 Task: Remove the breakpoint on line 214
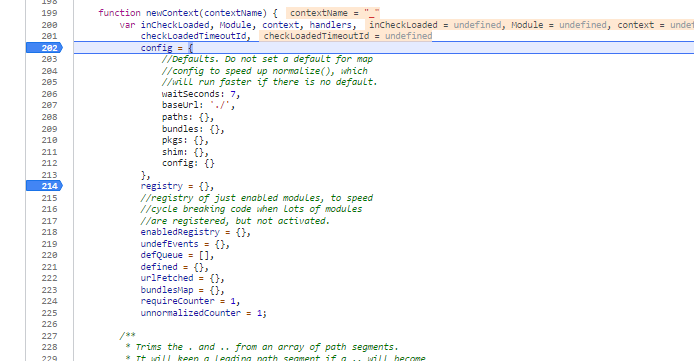point(44,186)
